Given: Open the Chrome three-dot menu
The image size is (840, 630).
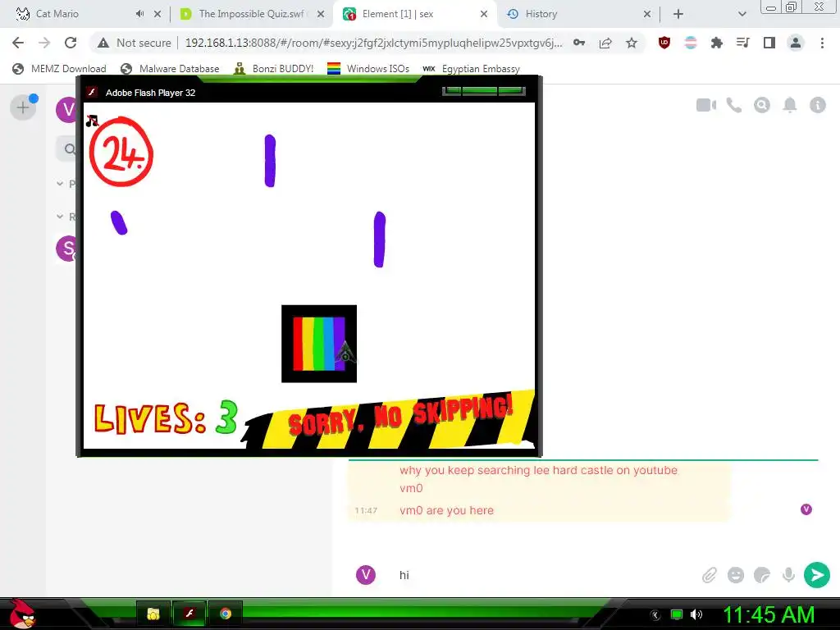Looking at the screenshot, I should pos(822,43).
